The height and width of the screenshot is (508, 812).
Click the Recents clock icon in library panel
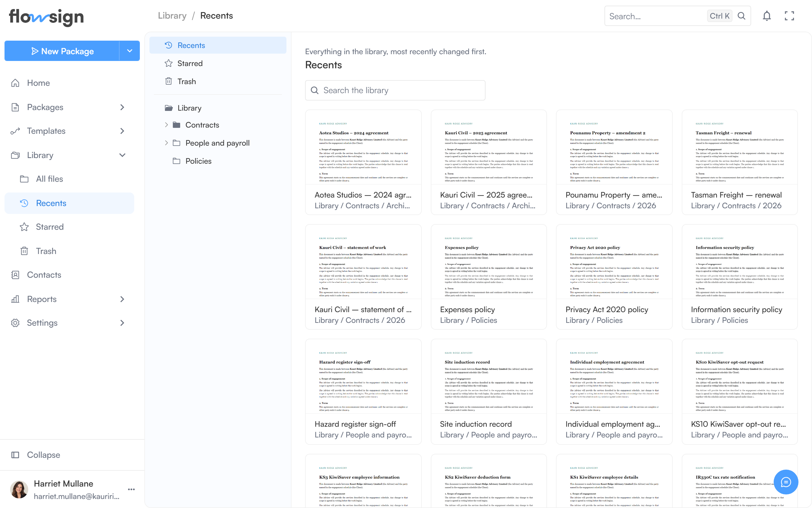(x=168, y=45)
